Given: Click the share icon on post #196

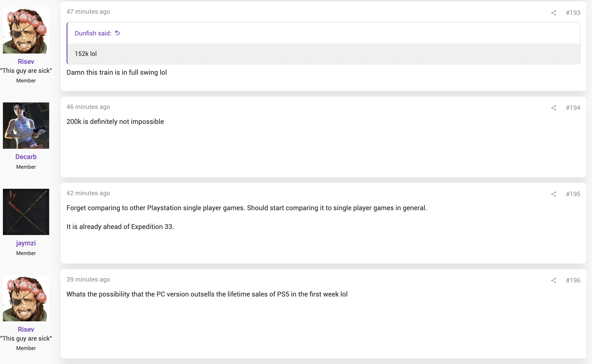Looking at the screenshot, I should pyautogui.click(x=554, y=280).
